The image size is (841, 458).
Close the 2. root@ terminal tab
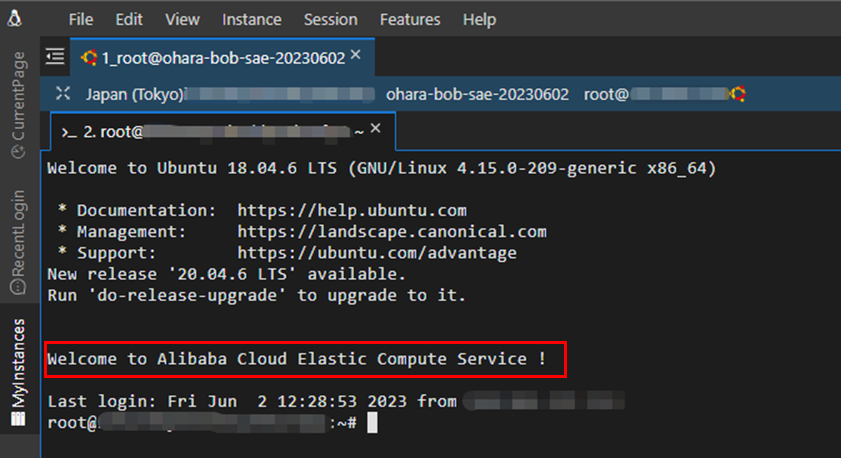(376, 130)
